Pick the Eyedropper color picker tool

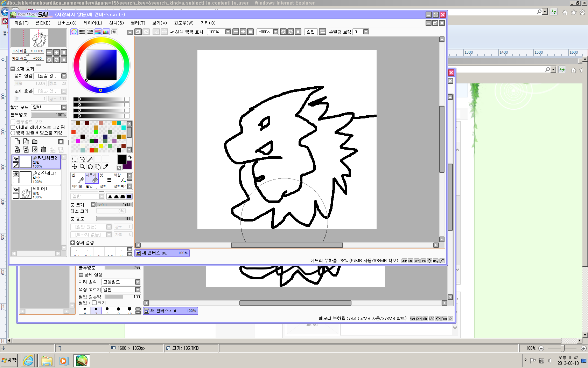tap(106, 167)
